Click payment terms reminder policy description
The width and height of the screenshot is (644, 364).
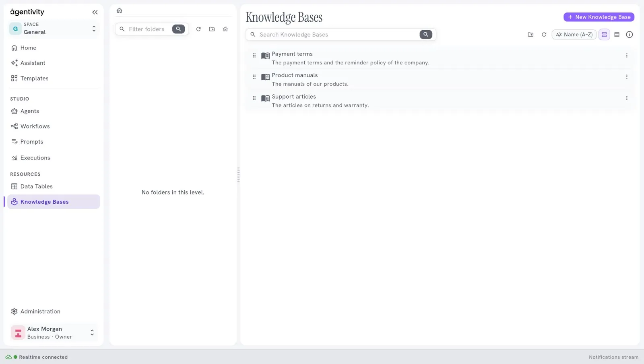point(351,63)
